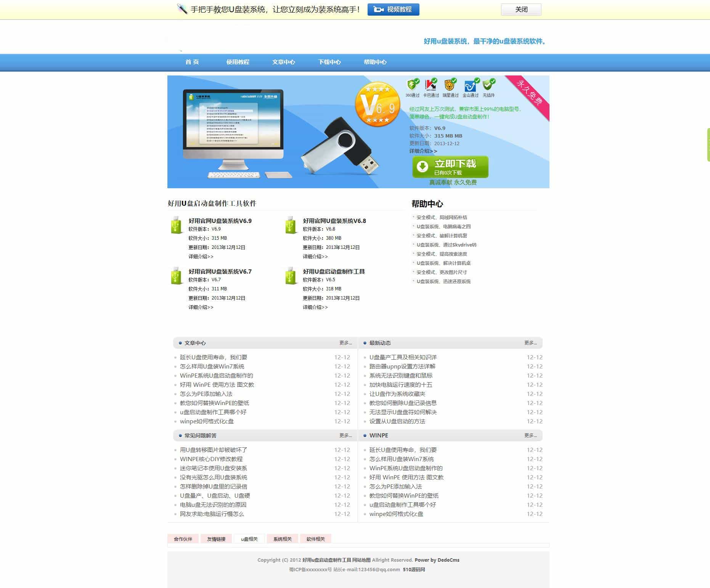Viewport: 710px width, 588px height.
Task: Open article WINPE核心DIY修改教程
Action: (211, 459)
